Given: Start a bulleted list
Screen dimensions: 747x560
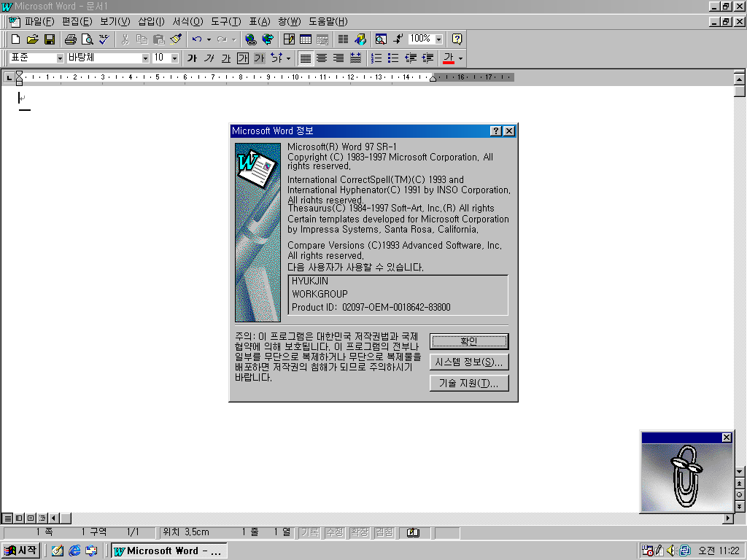Looking at the screenshot, I should click(393, 58).
